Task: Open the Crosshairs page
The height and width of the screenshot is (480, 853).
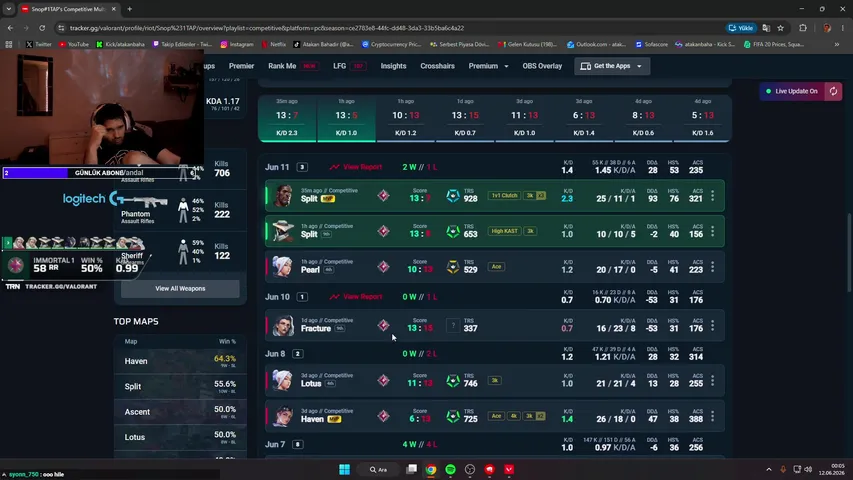Action: coord(437,66)
